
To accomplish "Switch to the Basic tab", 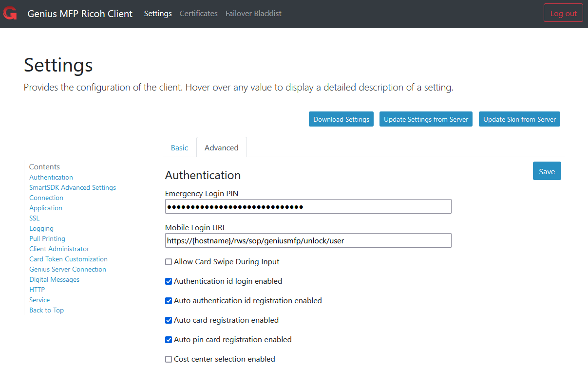I will click(x=179, y=147).
